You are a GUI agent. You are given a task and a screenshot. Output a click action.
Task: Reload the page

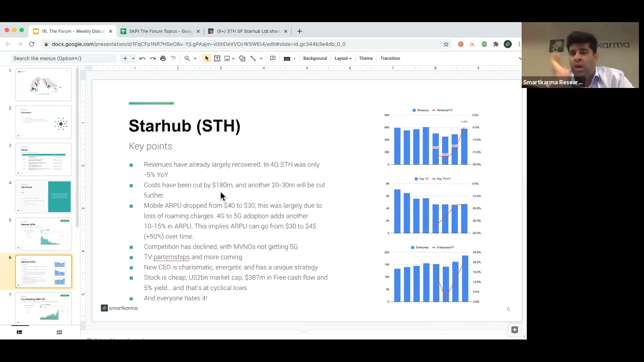tap(32, 44)
